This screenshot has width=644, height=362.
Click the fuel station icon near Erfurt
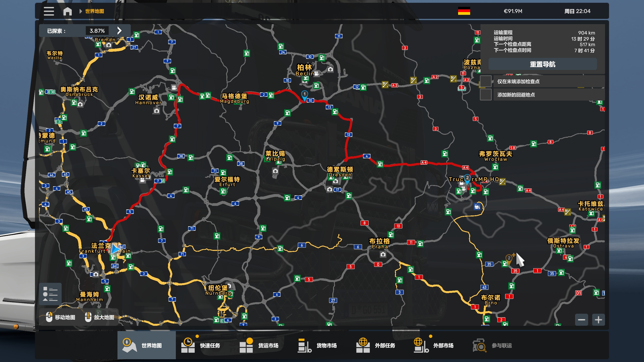(223, 191)
